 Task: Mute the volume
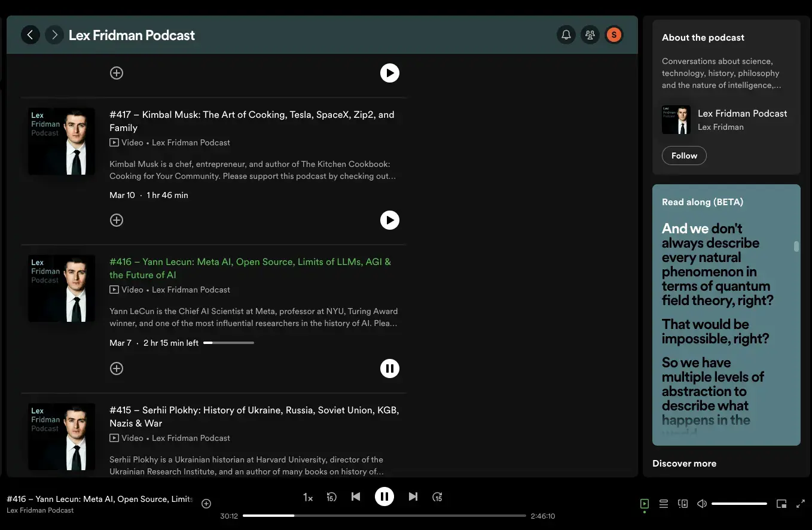point(701,503)
